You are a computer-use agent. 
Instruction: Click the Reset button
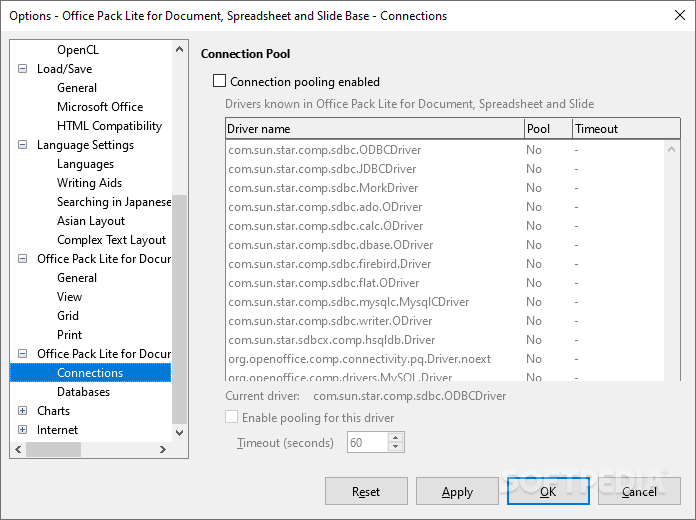[366, 491]
